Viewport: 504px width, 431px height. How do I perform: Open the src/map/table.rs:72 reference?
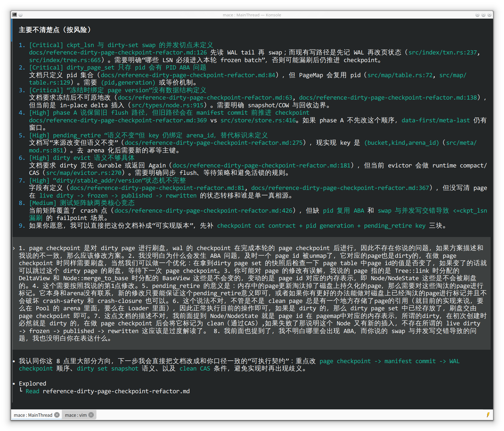(x=400, y=75)
